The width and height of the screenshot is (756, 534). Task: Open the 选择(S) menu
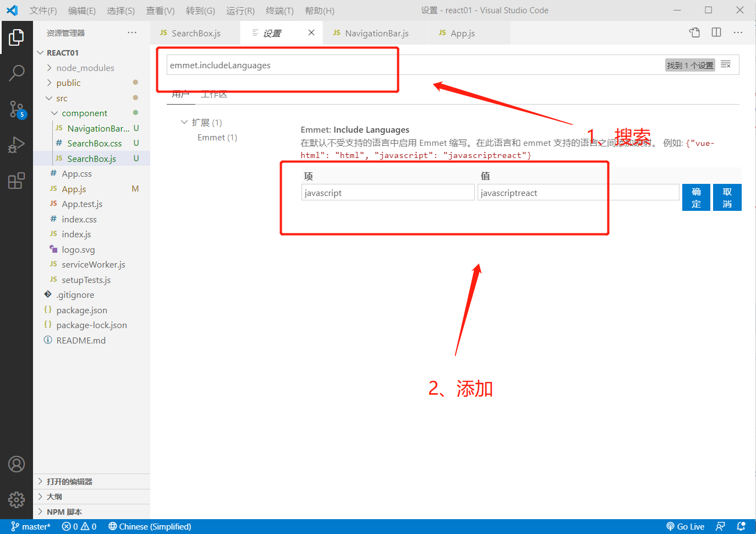(x=121, y=10)
